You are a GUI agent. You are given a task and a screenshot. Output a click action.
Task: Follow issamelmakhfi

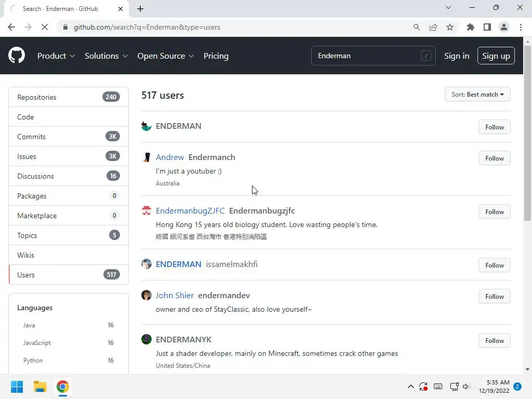click(495, 265)
